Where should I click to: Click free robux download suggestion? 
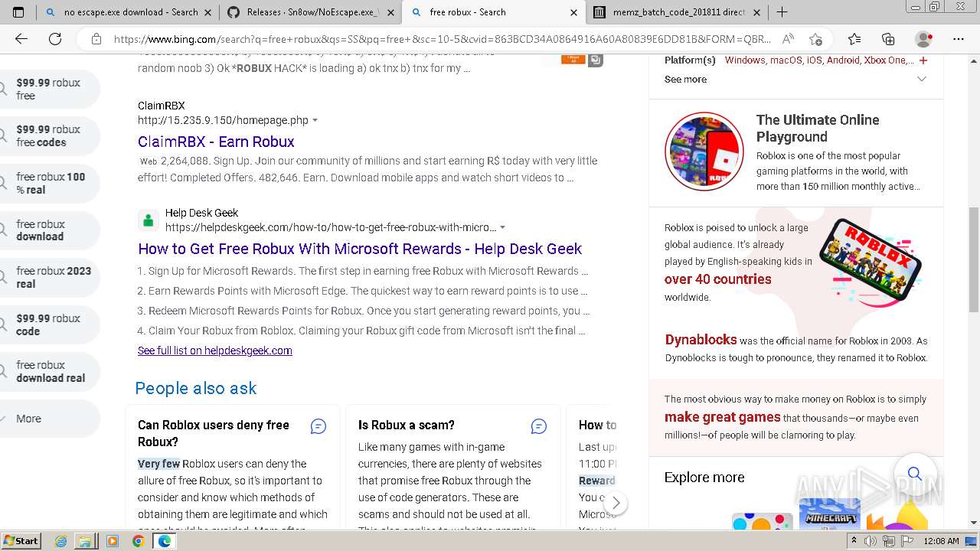(x=49, y=230)
